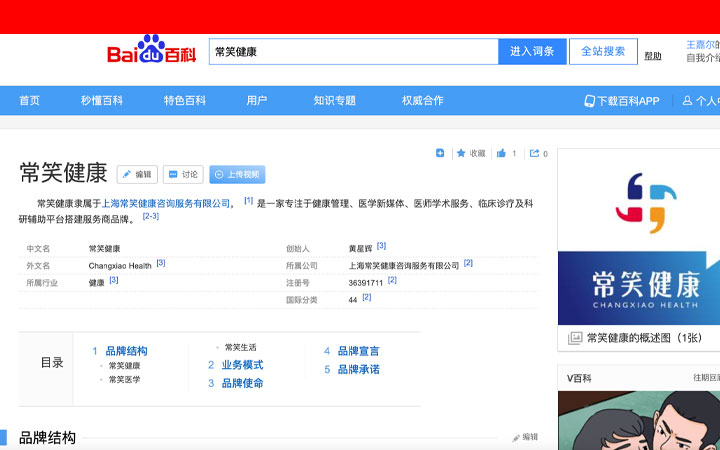The height and width of the screenshot is (450, 720).
Task: Hit the blue plus add icon
Action: coord(440,153)
